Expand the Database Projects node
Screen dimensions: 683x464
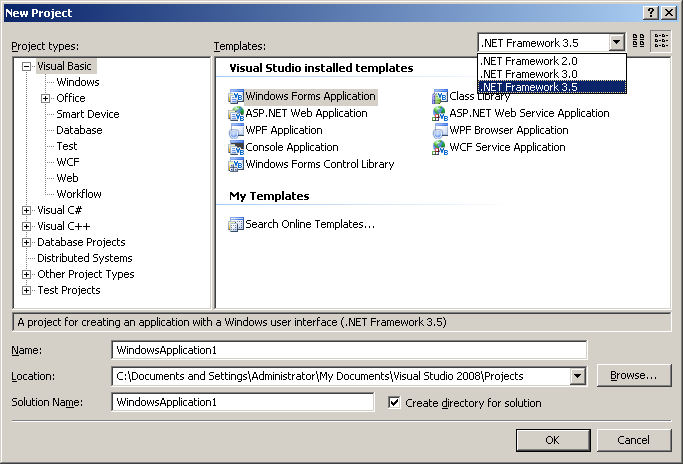click(x=27, y=243)
